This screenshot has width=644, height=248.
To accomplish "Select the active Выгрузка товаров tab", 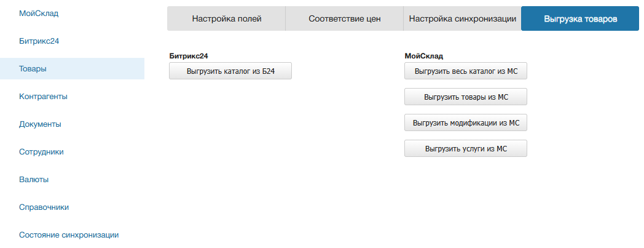I will (580, 19).
